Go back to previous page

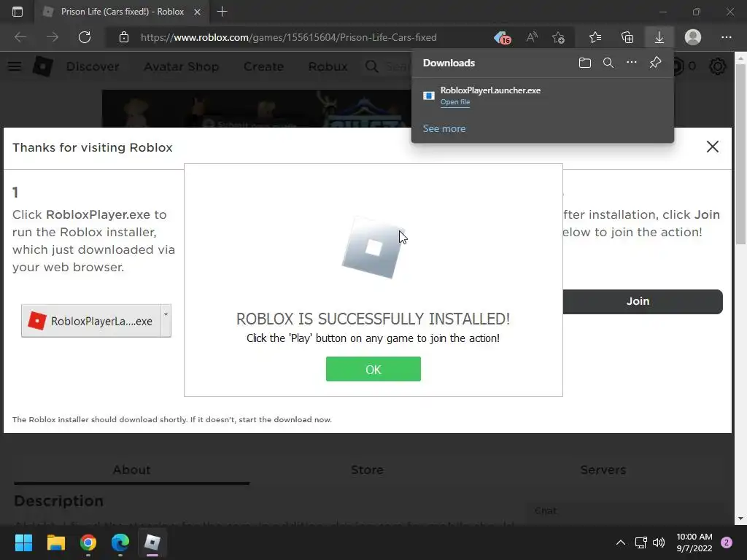pos(20,37)
